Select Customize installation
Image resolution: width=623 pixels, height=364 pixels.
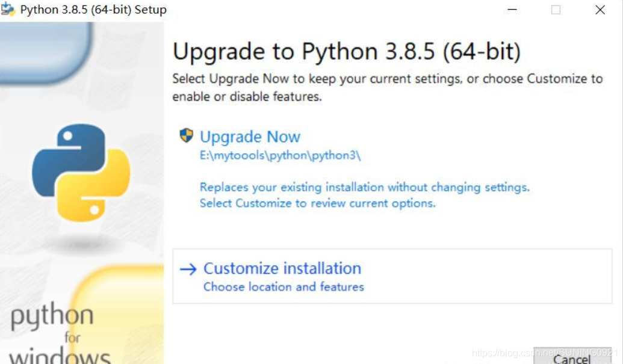tap(392, 276)
